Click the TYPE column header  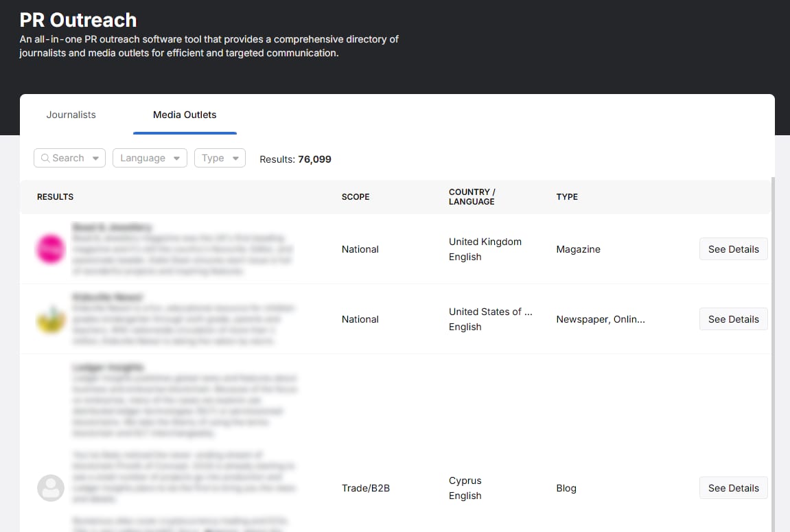pyautogui.click(x=567, y=197)
